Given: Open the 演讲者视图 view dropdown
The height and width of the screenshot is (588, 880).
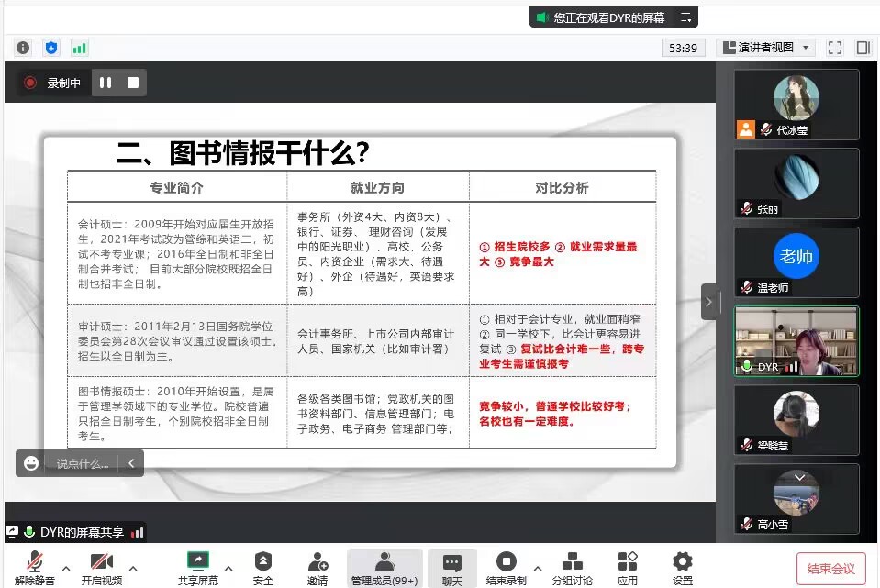Looking at the screenshot, I should click(766, 48).
